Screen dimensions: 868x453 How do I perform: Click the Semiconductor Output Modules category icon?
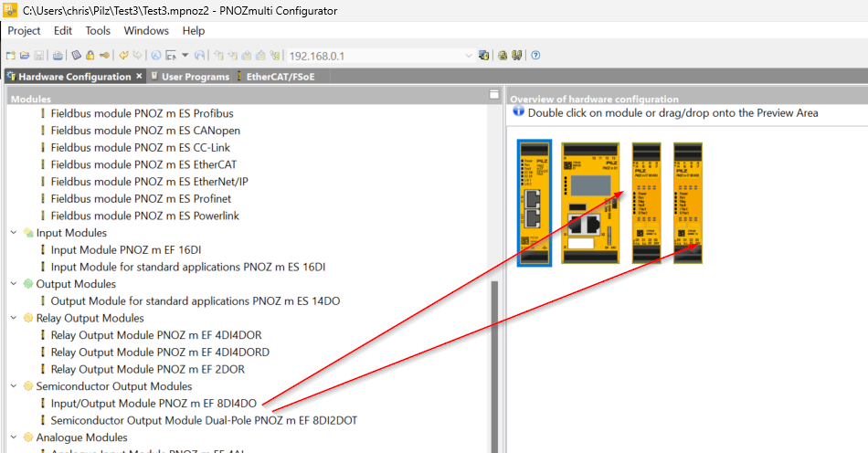pyautogui.click(x=28, y=386)
